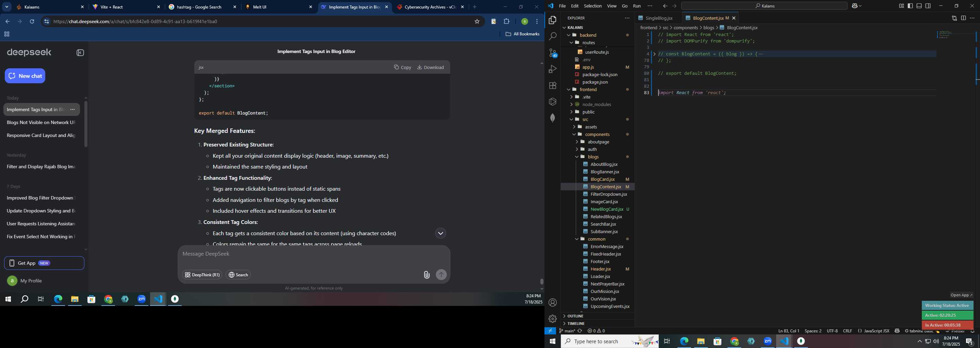Open the Selection menu in VS Code
The width and height of the screenshot is (980, 348).
592,6
